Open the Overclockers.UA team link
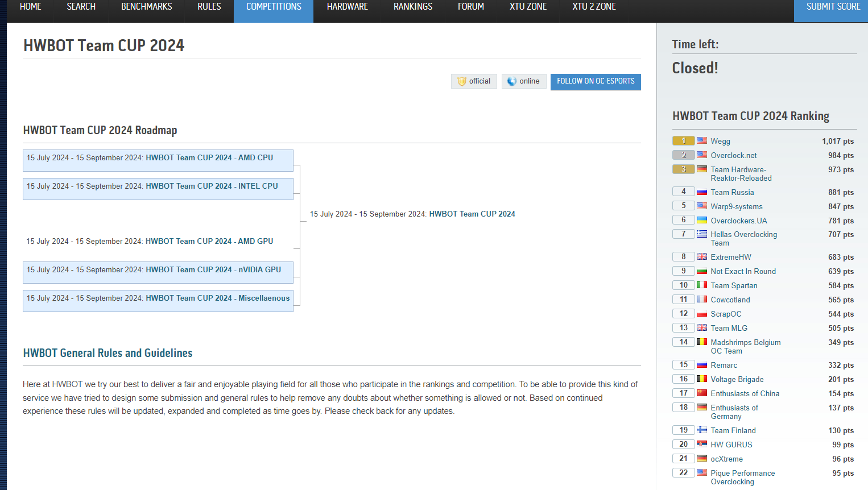This screenshot has width=868, height=490. pyautogui.click(x=739, y=221)
